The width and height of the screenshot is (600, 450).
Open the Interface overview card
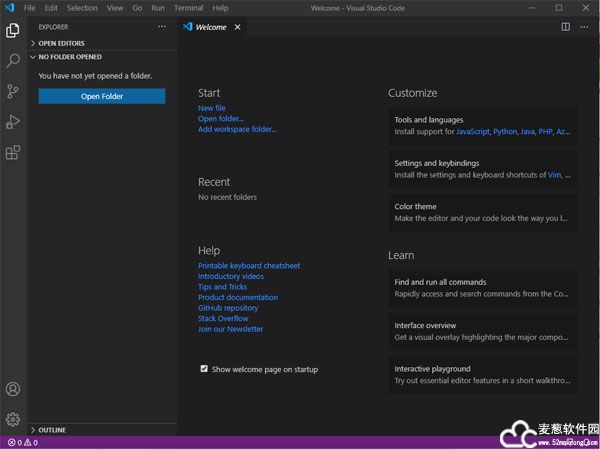point(483,331)
